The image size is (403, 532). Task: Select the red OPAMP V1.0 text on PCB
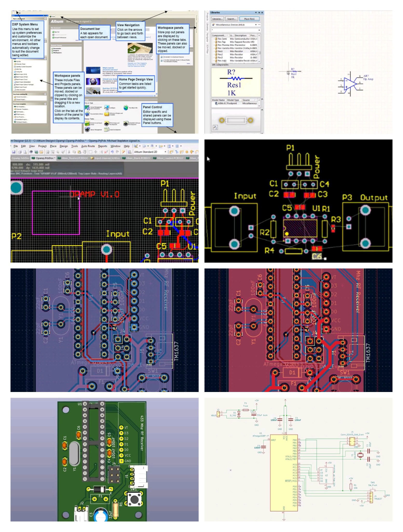[x=94, y=194]
